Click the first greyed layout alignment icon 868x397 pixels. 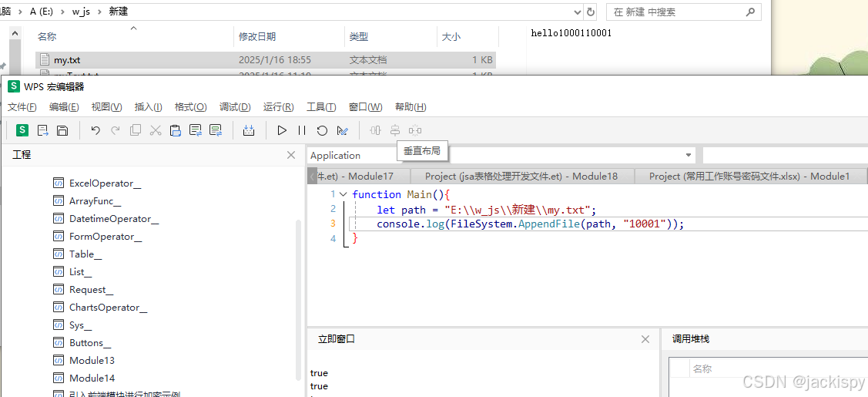point(375,130)
